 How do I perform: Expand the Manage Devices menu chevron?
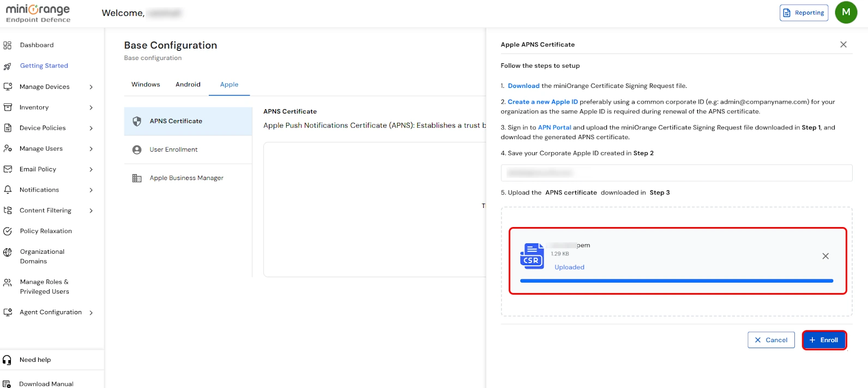click(x=91, y=87)
